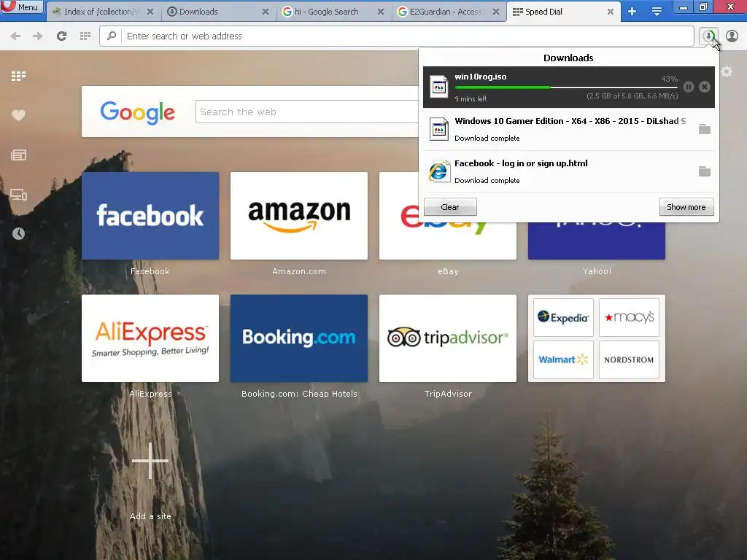The image size is (747, 560).
Task: Close the E2Guardian tab
Action: pyautogui.click(x=496, y=12)
